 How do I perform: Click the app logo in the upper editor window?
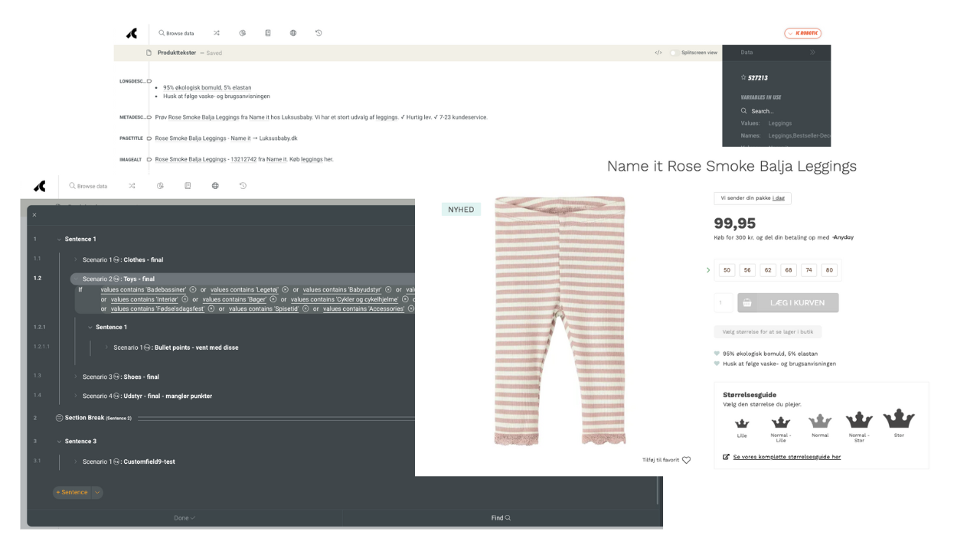(132, 34)
